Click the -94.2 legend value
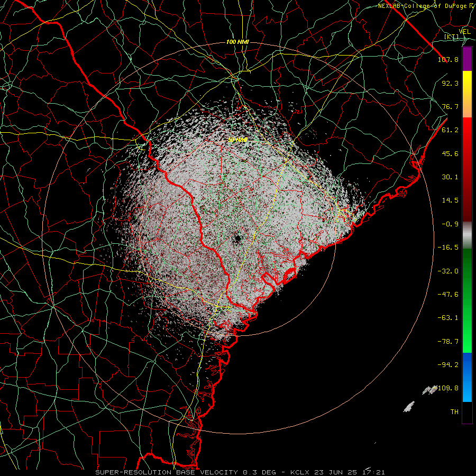 [x=448, y=365]
